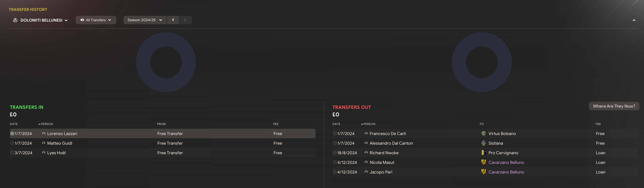Viewport: 644px width, 188px height.
Task: Toggle the checkmark for Lorenzo Lazzari row
Action: coord(12,134)
